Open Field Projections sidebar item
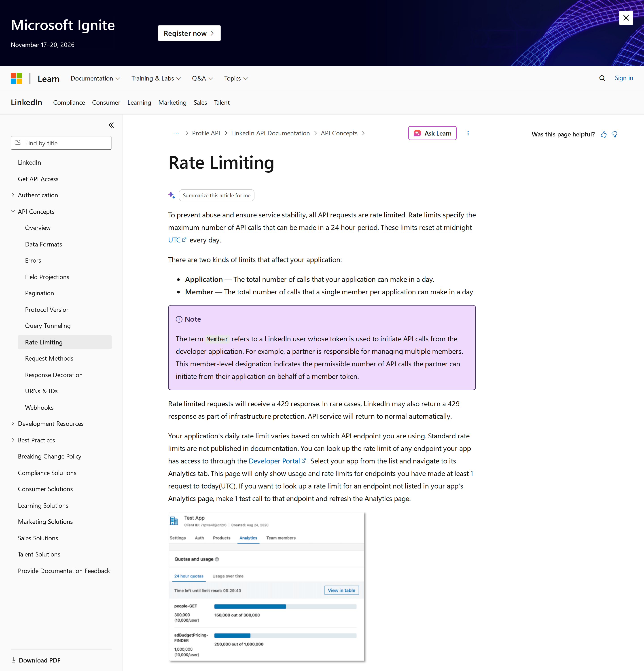This screenshot has width=644, height=671. point(47,277)
